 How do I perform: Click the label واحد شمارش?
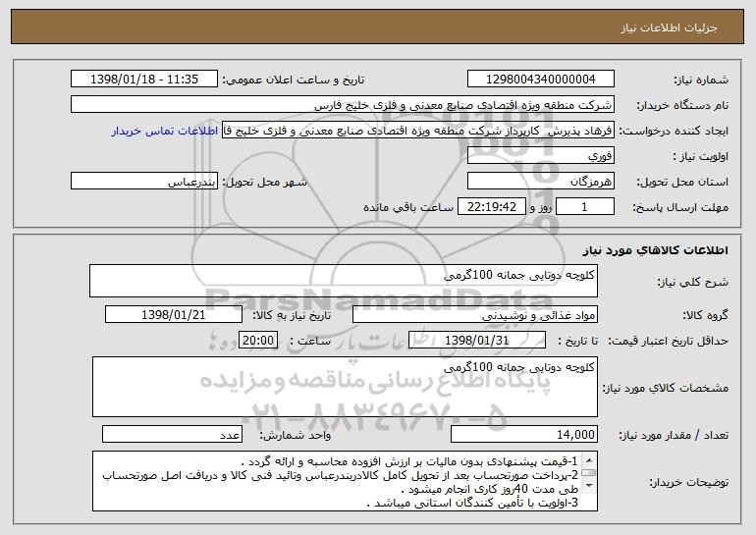pyautogui.click(x=296, y=435)
